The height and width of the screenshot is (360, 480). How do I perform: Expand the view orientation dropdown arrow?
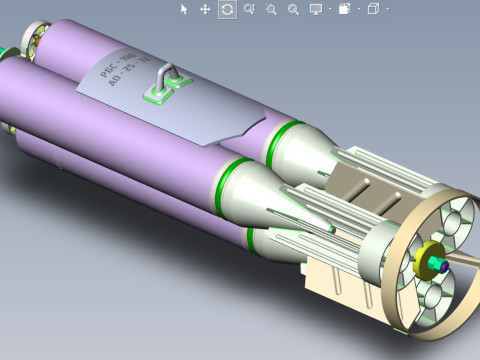[x=359, y=9]
